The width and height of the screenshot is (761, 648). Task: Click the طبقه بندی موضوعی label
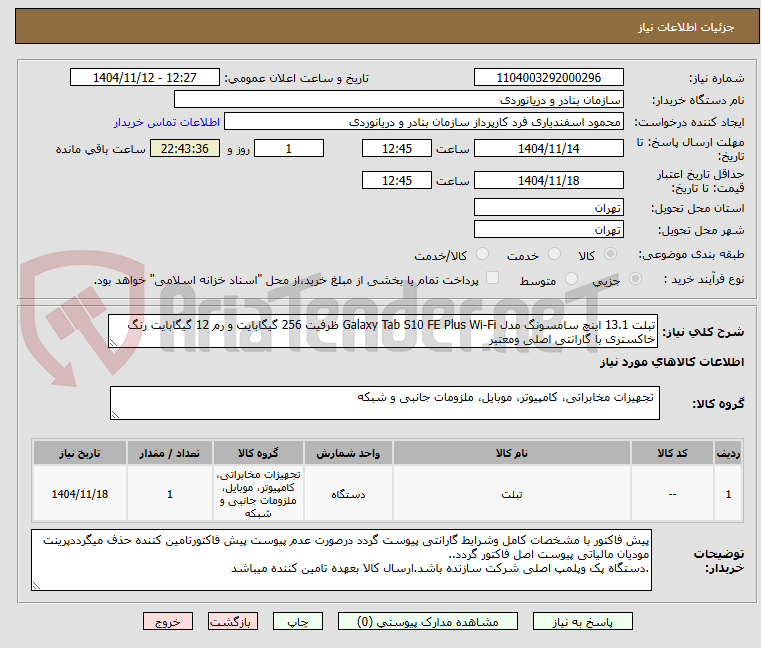[x=691, y=254]
